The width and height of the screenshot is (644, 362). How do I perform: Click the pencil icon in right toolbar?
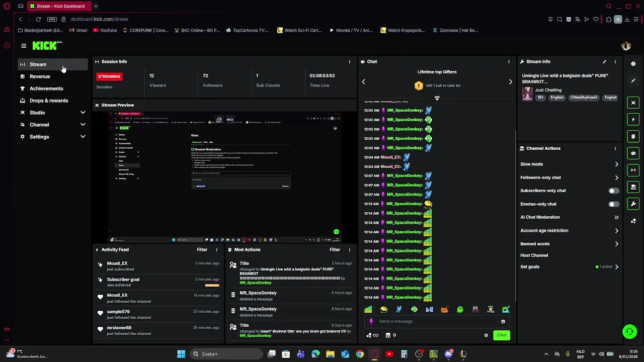pyautogui.click(x=633, y=80)
